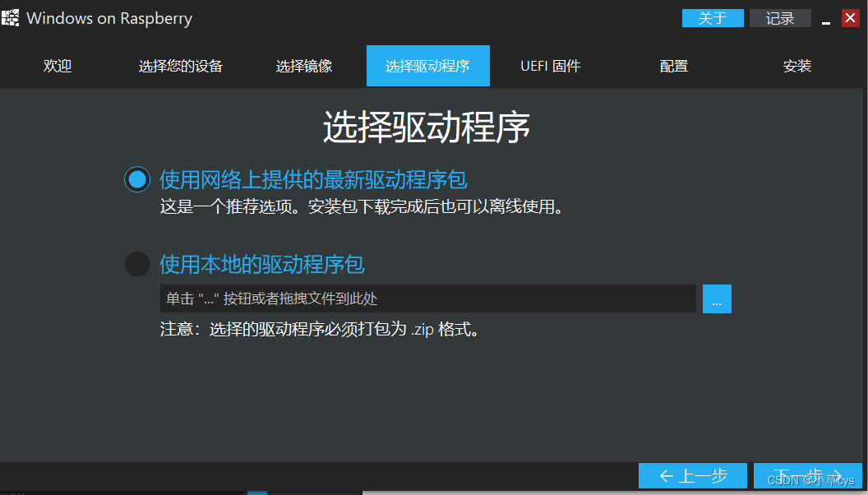Open the 安装 tab
Viewport: 868px width, 495px height.
pyautogui.click(x=797, y=66)
